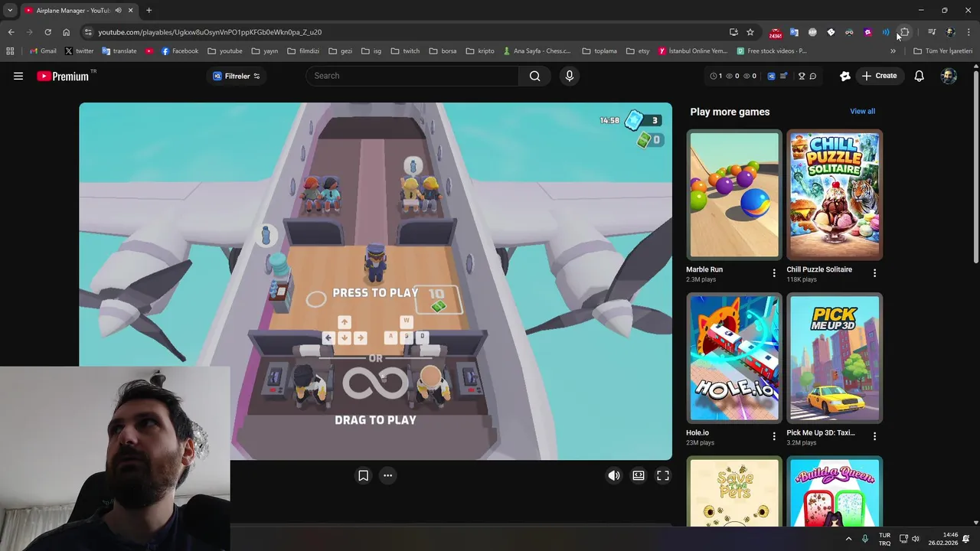This screenshot has height=551, width=980.
Task: Open site info icon in address bar
Action: [88, 32]
